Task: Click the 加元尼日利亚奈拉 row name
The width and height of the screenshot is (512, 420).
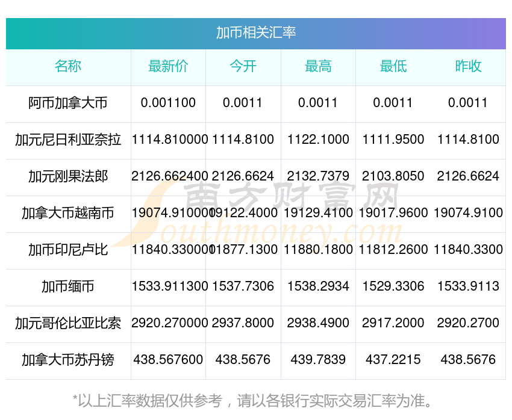Action: pyautogui.click(x=68, y=140)
